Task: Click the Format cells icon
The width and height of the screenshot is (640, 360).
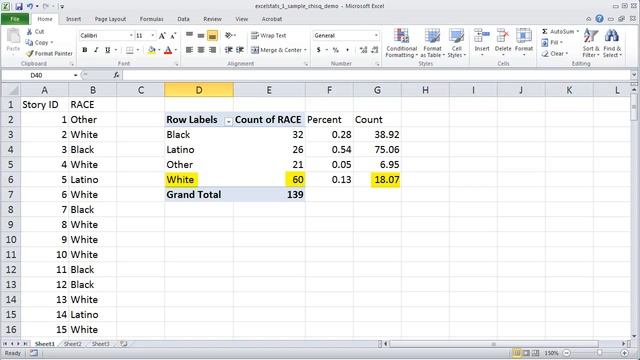Action: coord(524,36)
